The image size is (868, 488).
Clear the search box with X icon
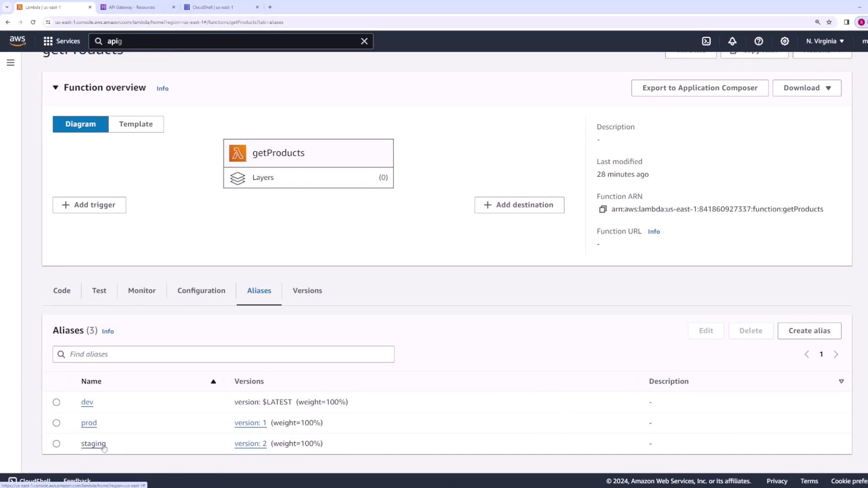(364, 41)
